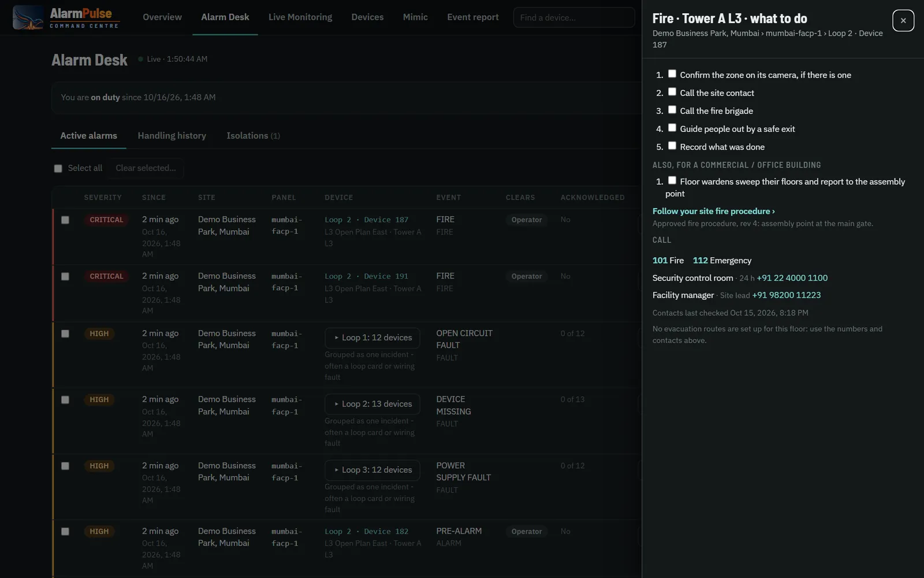Expand the 'Loop 1: 12 devices' group

(x=372, y=338)
